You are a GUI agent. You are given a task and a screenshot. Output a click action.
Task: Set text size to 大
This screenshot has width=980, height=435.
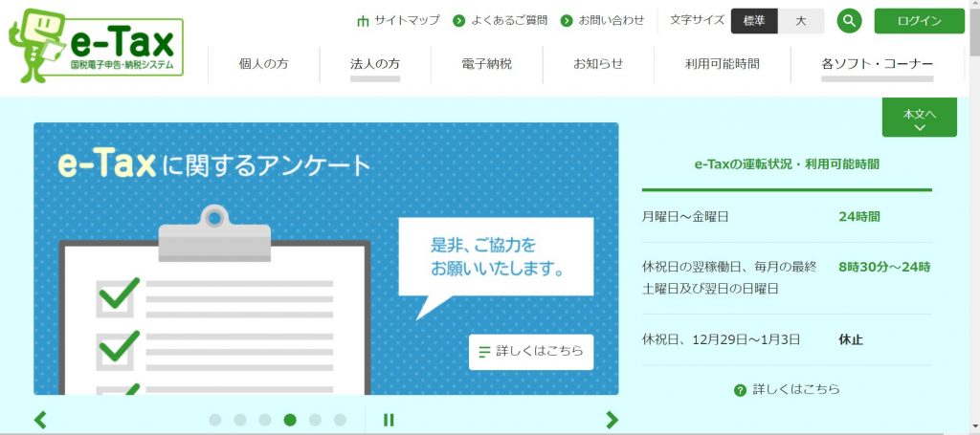coord(801,21)
